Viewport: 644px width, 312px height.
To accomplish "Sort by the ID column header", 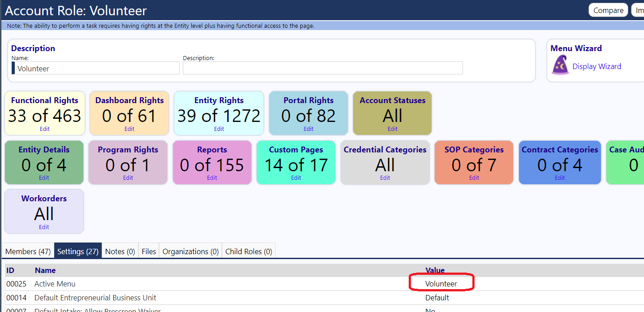I will pyautogui.click(x=10, y=270).
